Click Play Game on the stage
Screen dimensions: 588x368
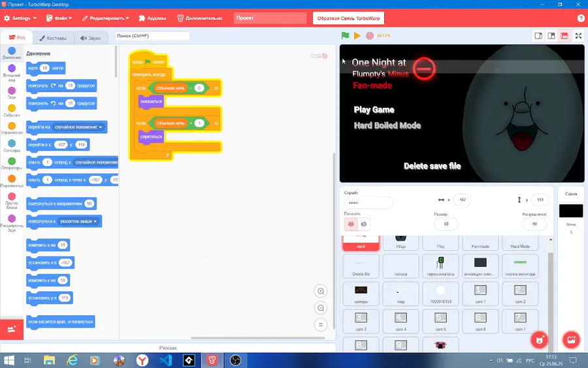(374, 110)
